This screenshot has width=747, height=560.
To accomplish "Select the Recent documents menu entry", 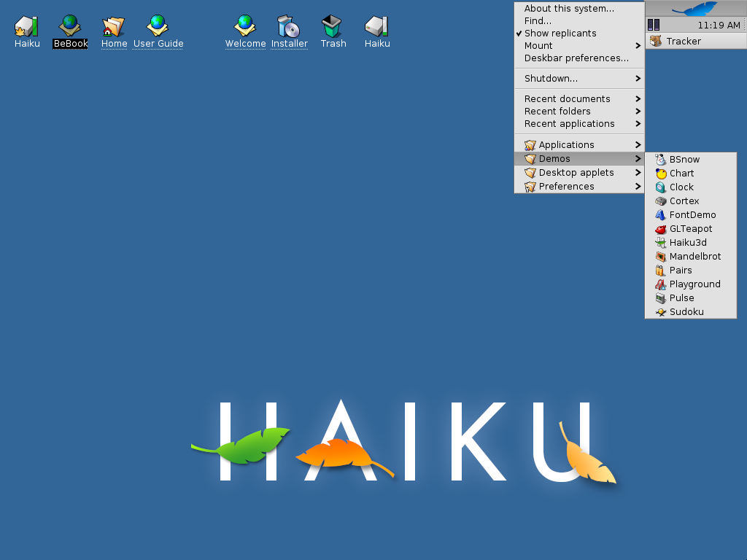I will click(x=579, y=98).
